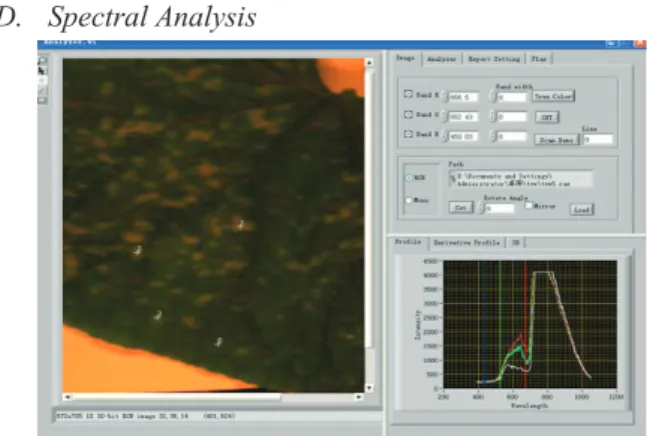The image size is (647, 436).
Task: Click the image view's scroll-up arrow
Action: [369, 63]
